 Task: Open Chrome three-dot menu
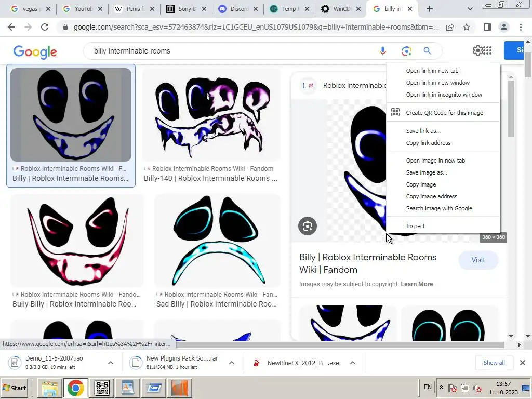521,27
